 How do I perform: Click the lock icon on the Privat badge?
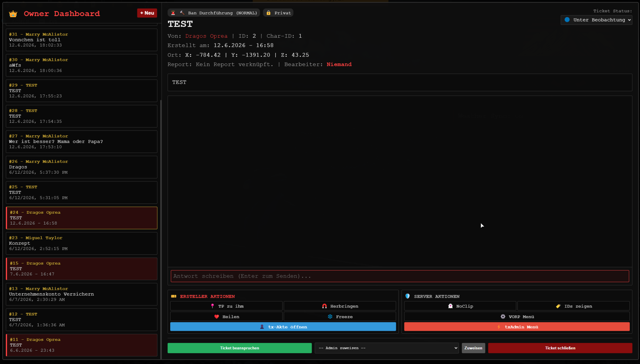point(268,13)
